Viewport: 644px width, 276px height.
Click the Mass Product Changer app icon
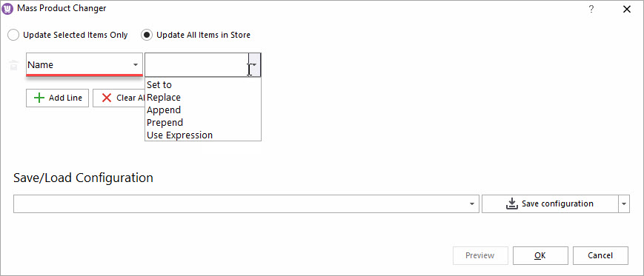tap(7, 9)
